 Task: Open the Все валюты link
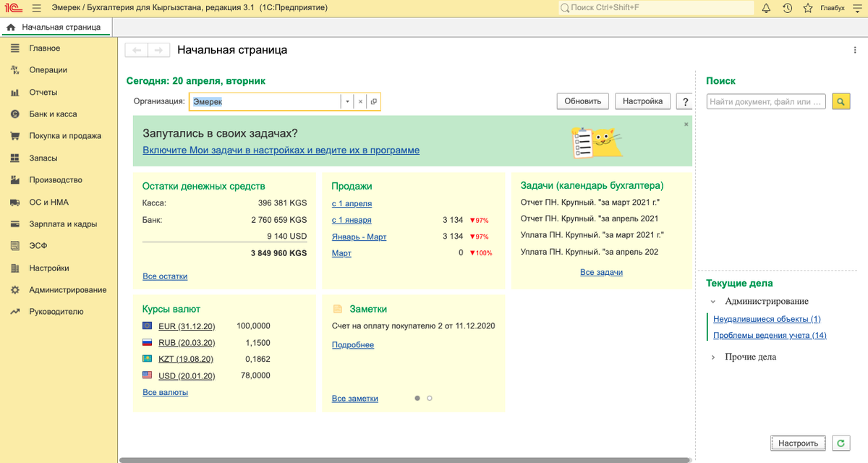(165, 392)
